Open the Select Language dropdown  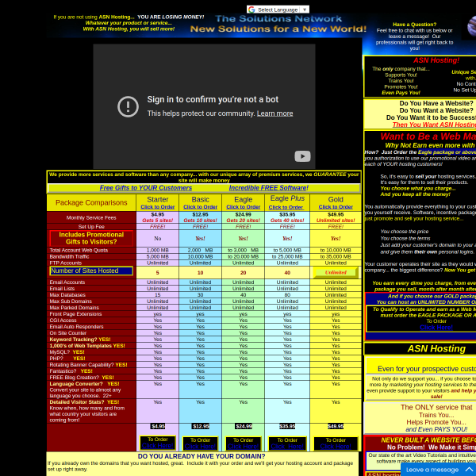coord(278,10)
